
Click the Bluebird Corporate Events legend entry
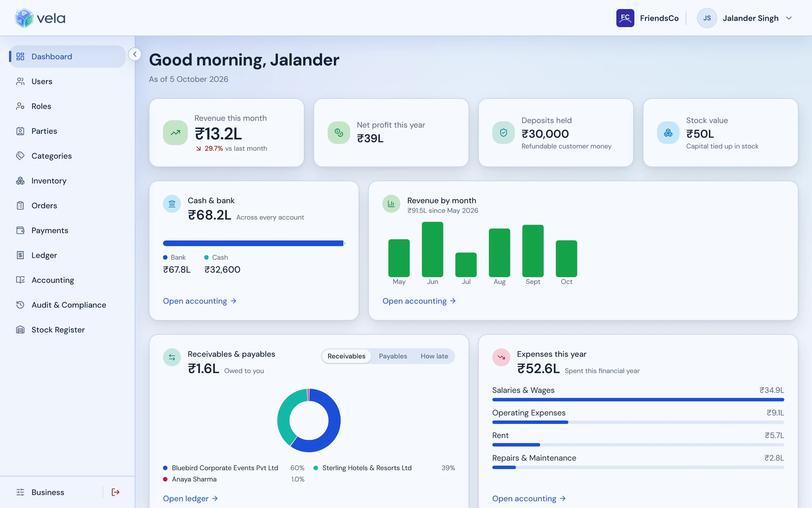[x=233, y=468]
